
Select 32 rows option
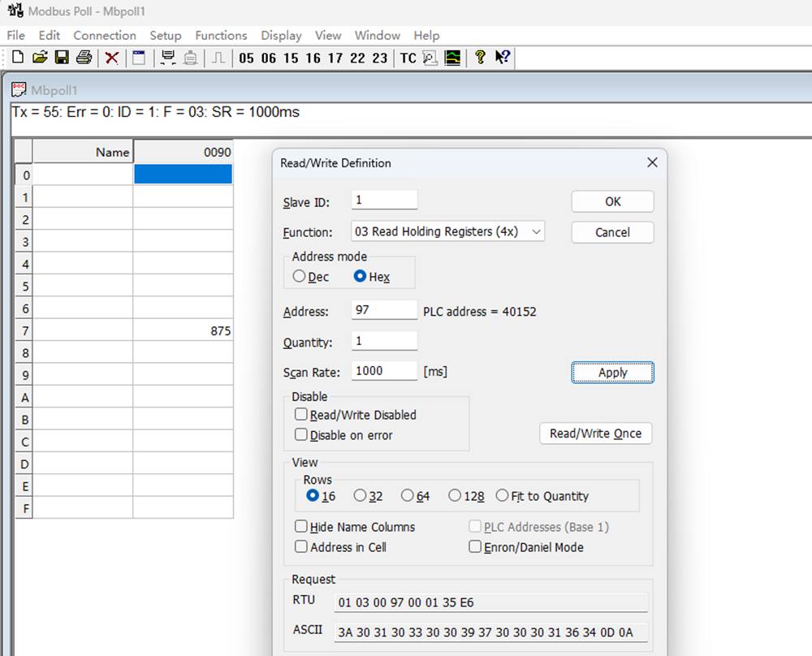(x=360, y=495)
